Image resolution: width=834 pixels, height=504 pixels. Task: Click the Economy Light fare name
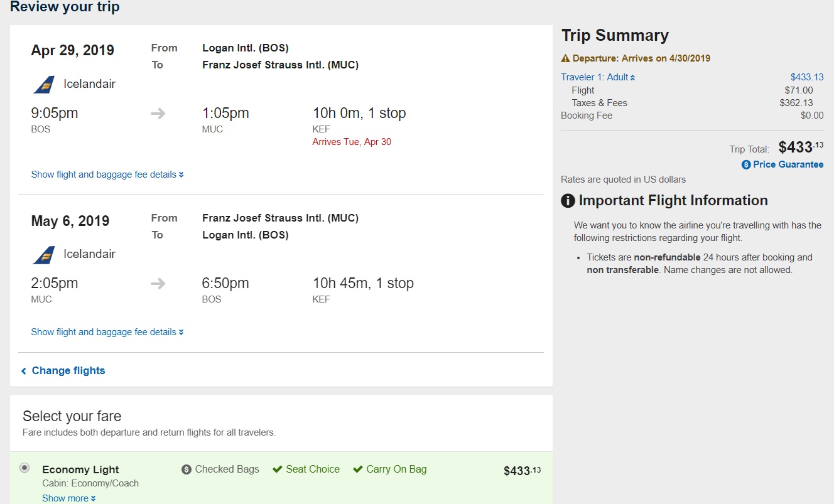[x=80, y=469]
